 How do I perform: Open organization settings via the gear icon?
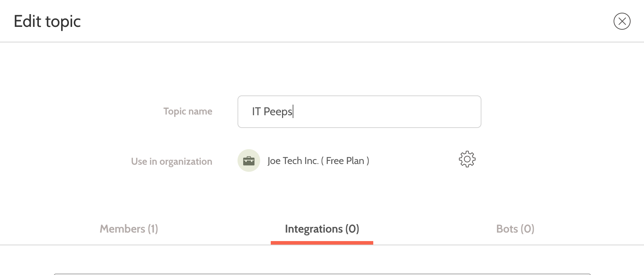(467, 159)
